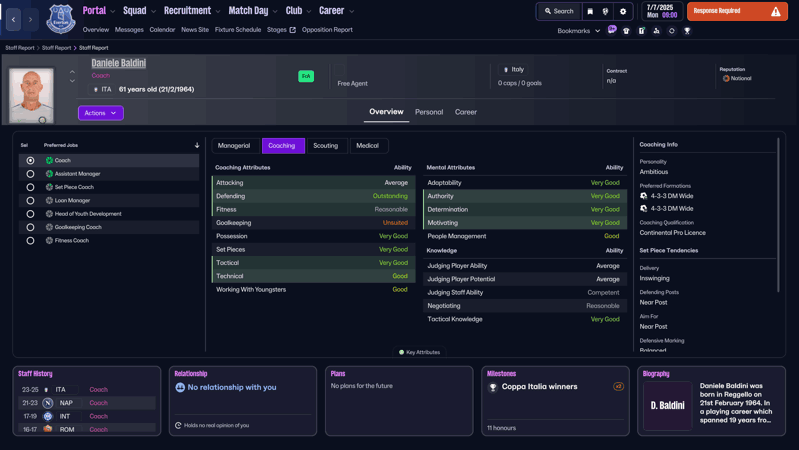Open the tactics board bookmark icon

point(642,31)
